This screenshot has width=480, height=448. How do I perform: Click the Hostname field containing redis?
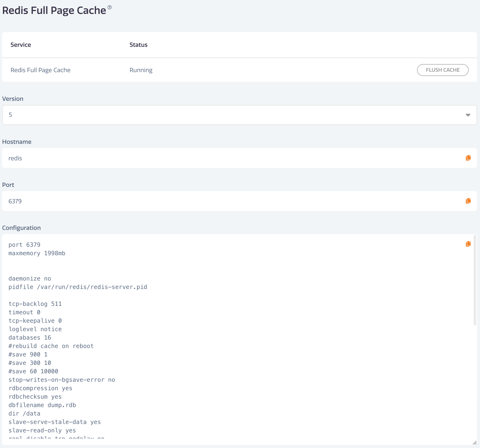point(239,158)
